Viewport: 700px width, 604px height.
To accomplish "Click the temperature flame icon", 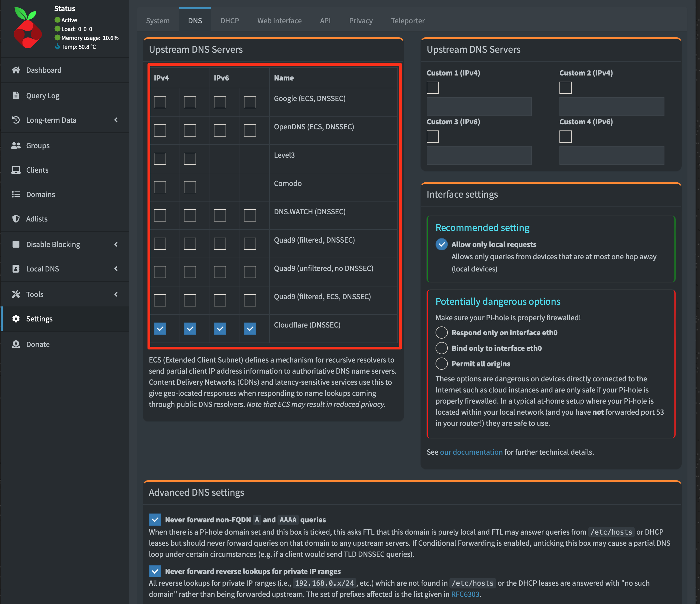I will click(57, 47).
